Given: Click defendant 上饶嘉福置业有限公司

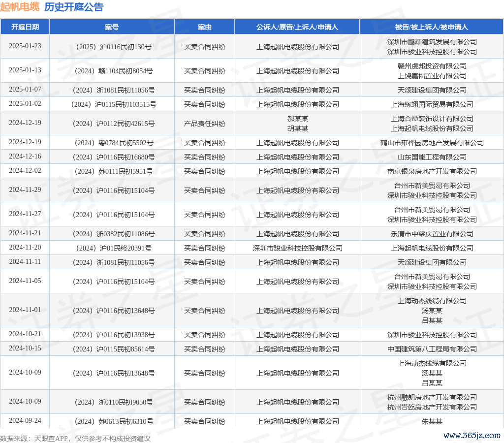Looking at the screenshot, I should pos(432,76).
